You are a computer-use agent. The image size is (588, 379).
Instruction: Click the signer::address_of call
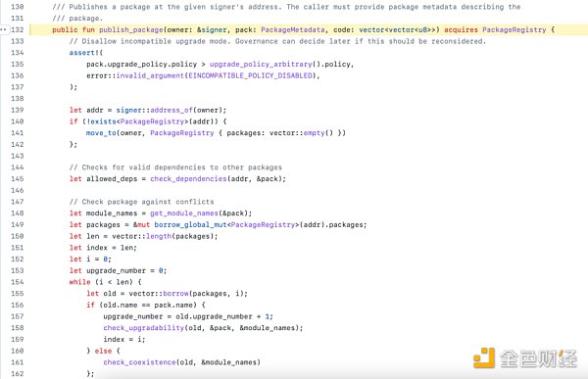[x=155, y=110]
